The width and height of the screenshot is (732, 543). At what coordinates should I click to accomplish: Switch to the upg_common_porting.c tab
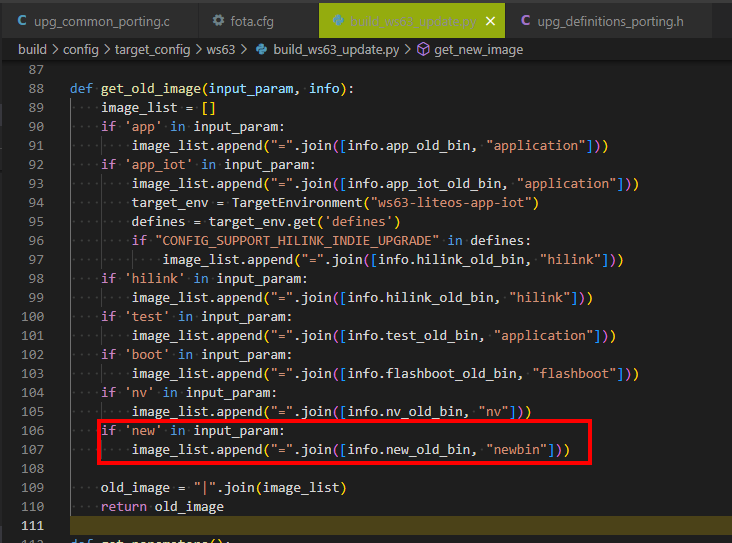coord(99,21)
